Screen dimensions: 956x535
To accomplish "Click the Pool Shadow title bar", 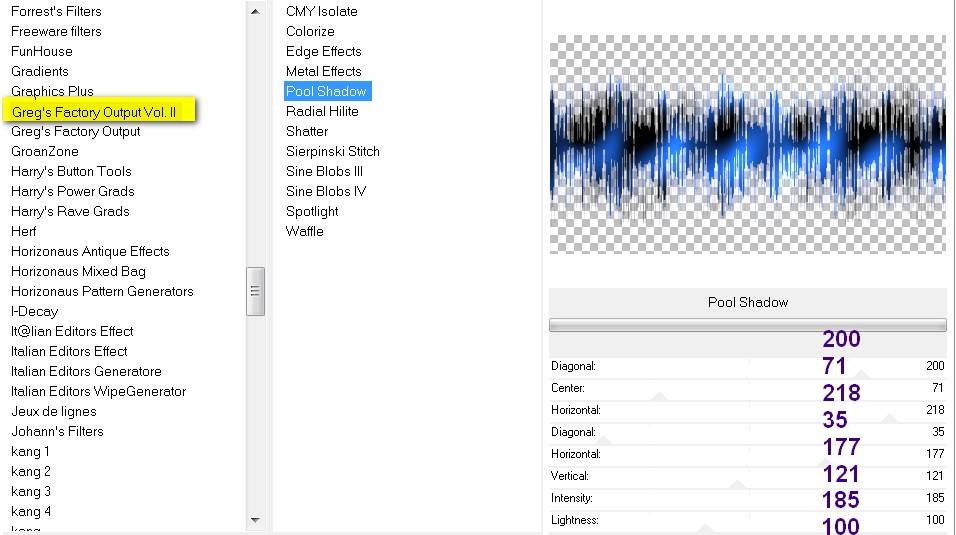I will pyautogui.click(x=747, y=302).
